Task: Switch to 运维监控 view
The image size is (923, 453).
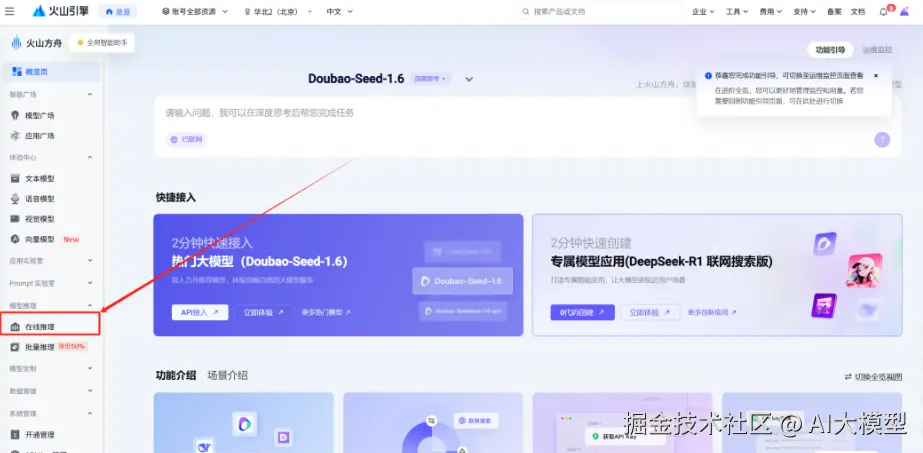Action: (877, 50)
